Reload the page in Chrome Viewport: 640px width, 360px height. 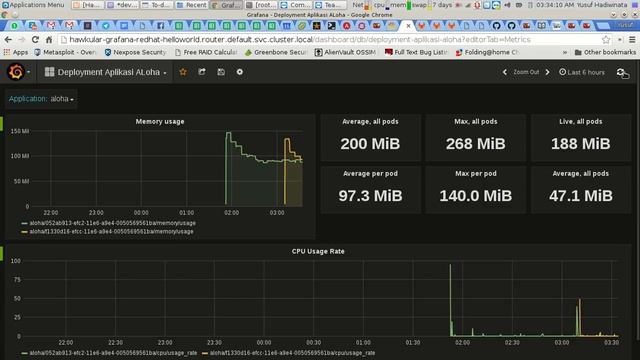[35, 40]
